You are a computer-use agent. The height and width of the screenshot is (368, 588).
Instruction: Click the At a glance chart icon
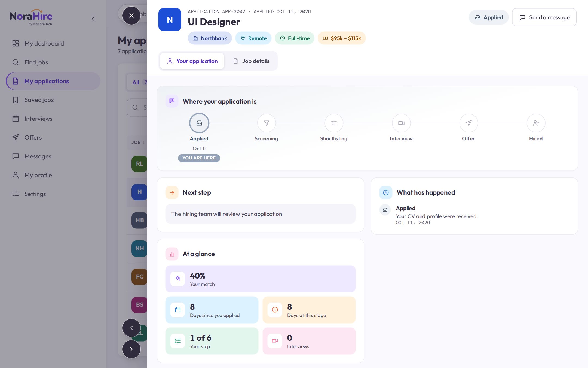[x=172, y=254]
